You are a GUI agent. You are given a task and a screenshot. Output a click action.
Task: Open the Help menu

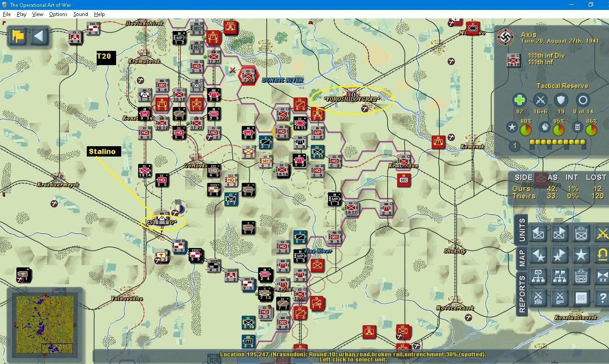pos(99,14)
